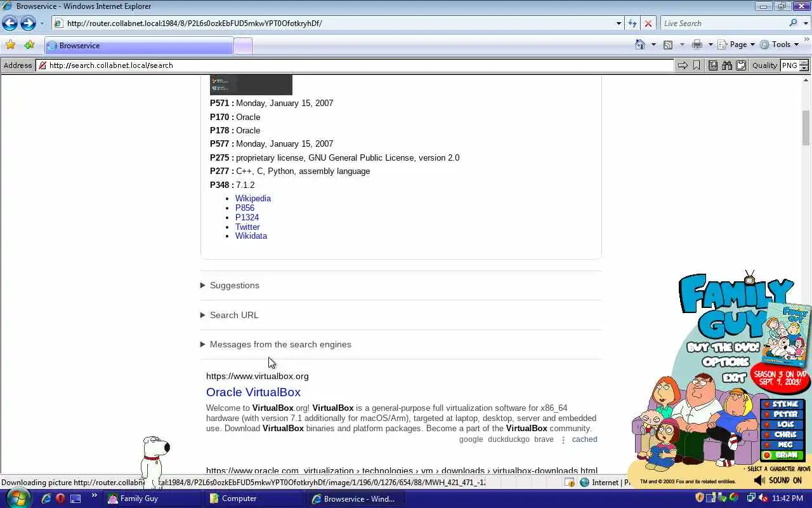Launch Opera from Quick Launch

tap(61, 498)
